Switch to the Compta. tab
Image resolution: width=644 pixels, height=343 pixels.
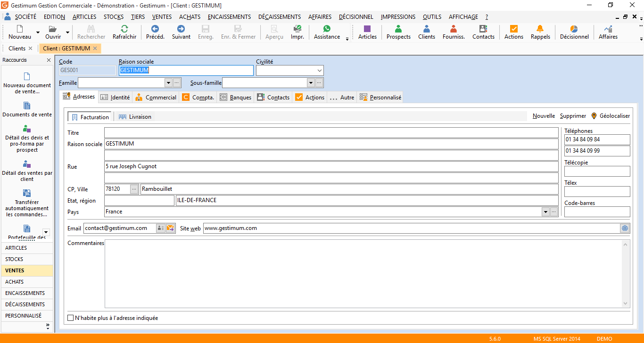pyautogui.click(x=198, y=98)
